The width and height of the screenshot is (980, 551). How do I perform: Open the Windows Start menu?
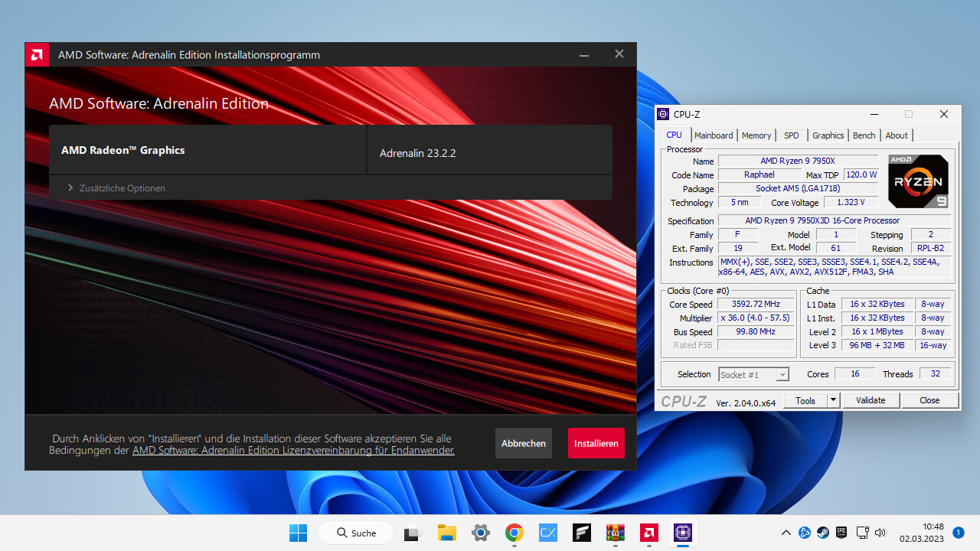tap(298, 533)
